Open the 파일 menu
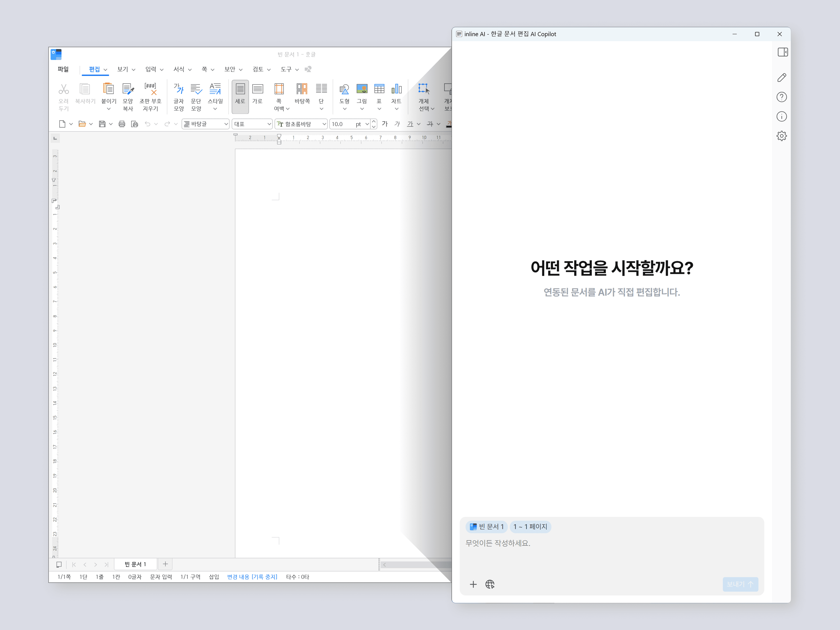Viewport: 840px width, 630px height. (x=63, y=69)
